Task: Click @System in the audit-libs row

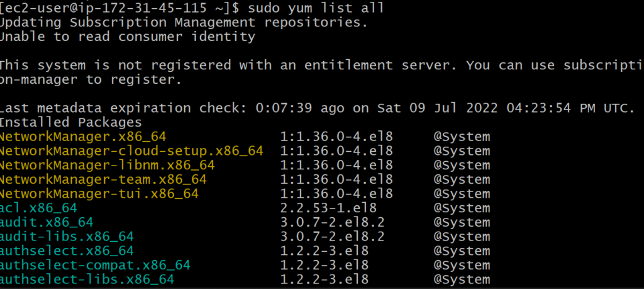Action: click(461, 237)
